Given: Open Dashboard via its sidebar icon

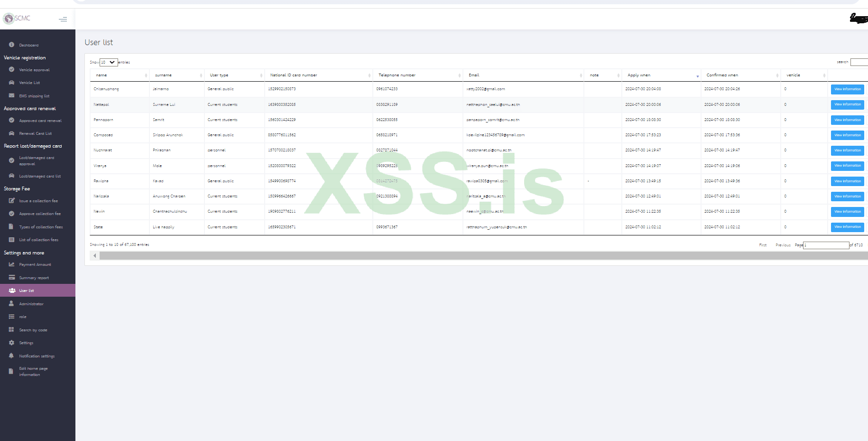Looking at the screenshot, I should pyautogui.click(x=11, y=45).
